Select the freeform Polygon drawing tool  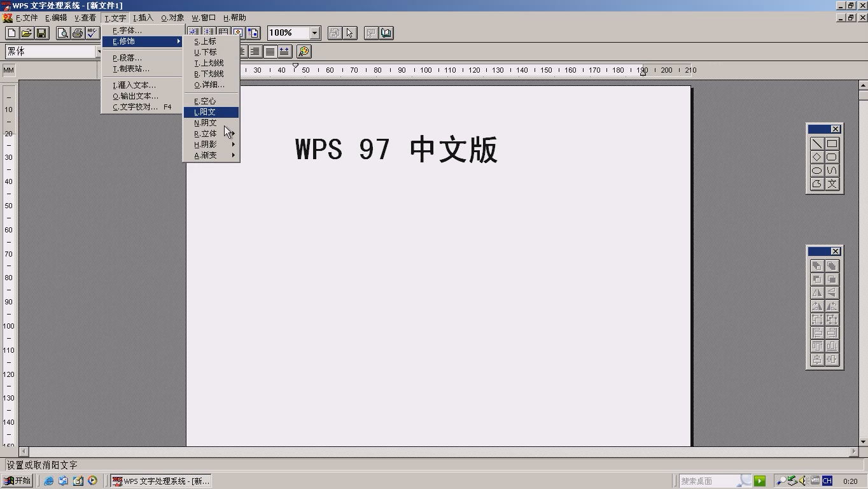[817, 184]
